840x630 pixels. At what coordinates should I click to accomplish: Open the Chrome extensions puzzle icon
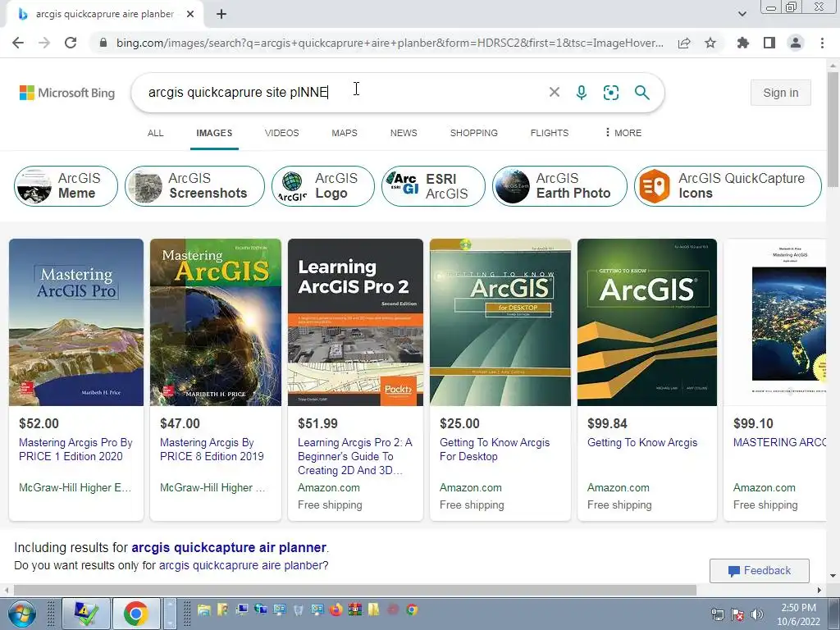click(x=742, y=43)
